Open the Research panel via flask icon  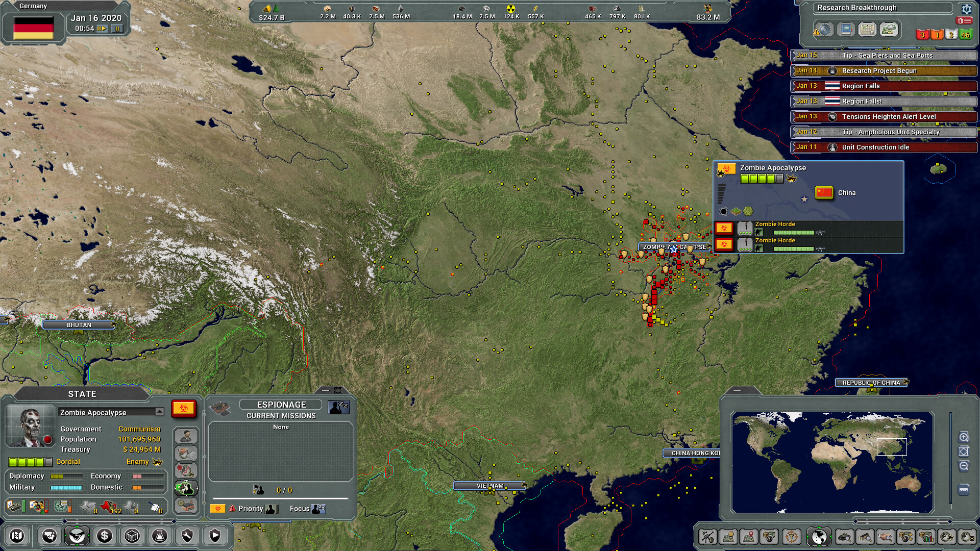click(x=160, y=536)
